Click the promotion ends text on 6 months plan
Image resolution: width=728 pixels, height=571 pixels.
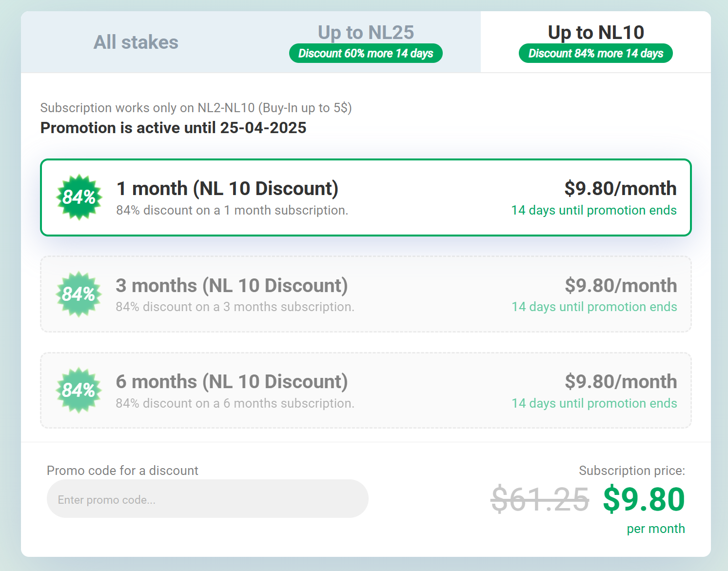coord(594,403)
